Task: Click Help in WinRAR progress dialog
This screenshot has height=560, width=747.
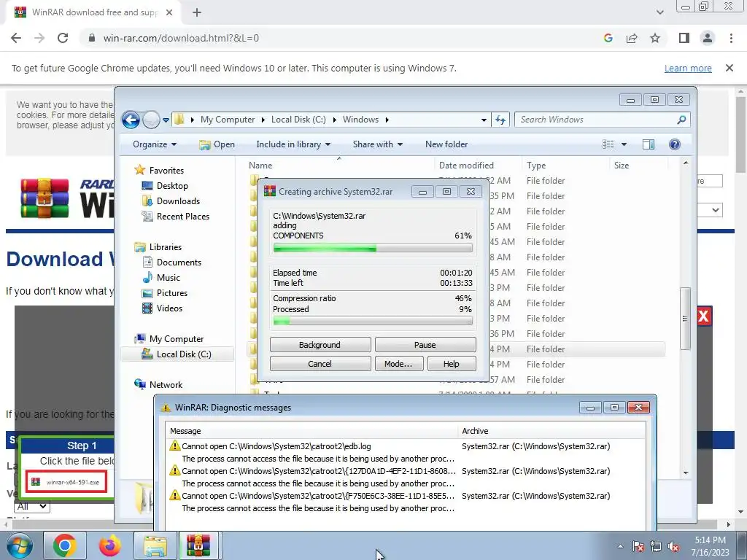Action: [x=451, y=364]
